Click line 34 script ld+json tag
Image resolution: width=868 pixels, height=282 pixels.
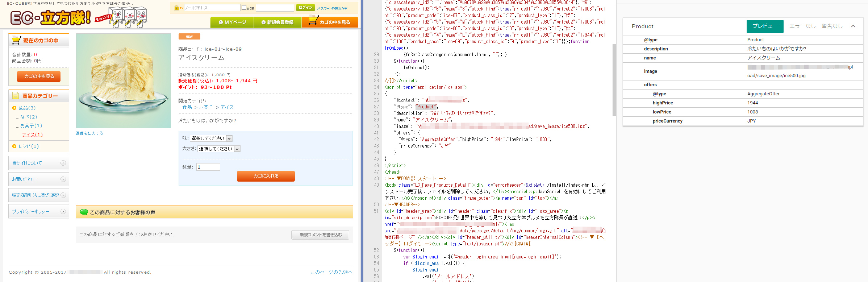426,87
